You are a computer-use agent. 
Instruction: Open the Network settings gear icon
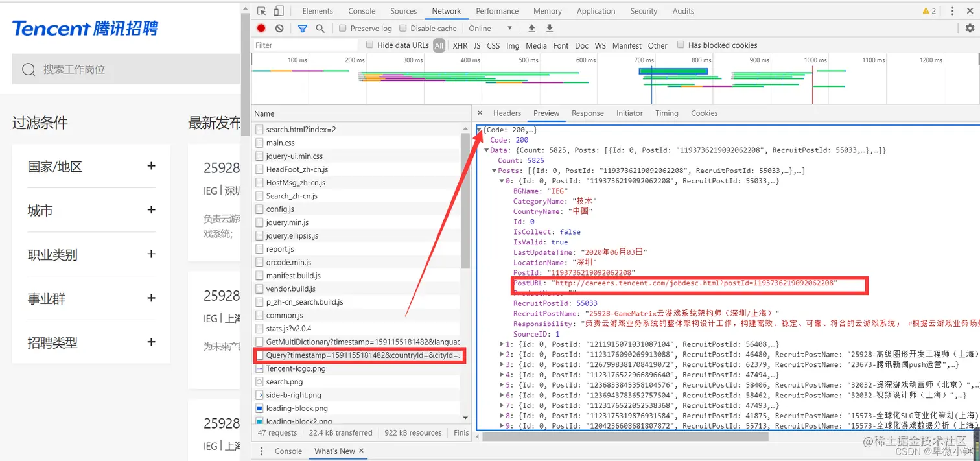tap(970, 29)
